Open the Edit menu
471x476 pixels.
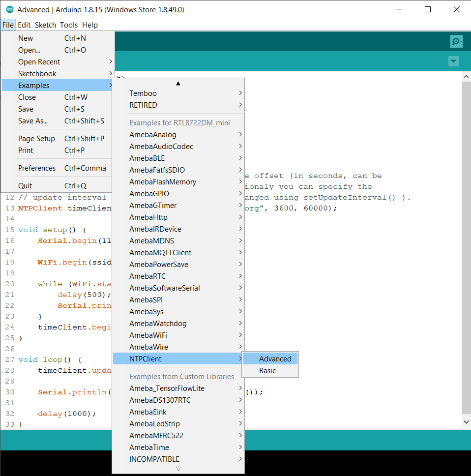(24, 25)
